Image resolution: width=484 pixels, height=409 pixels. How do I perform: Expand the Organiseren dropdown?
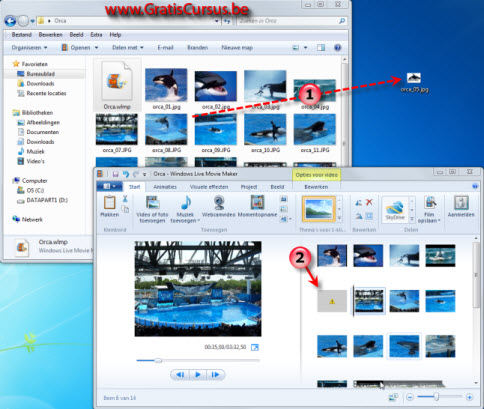(x=29, y=48)
